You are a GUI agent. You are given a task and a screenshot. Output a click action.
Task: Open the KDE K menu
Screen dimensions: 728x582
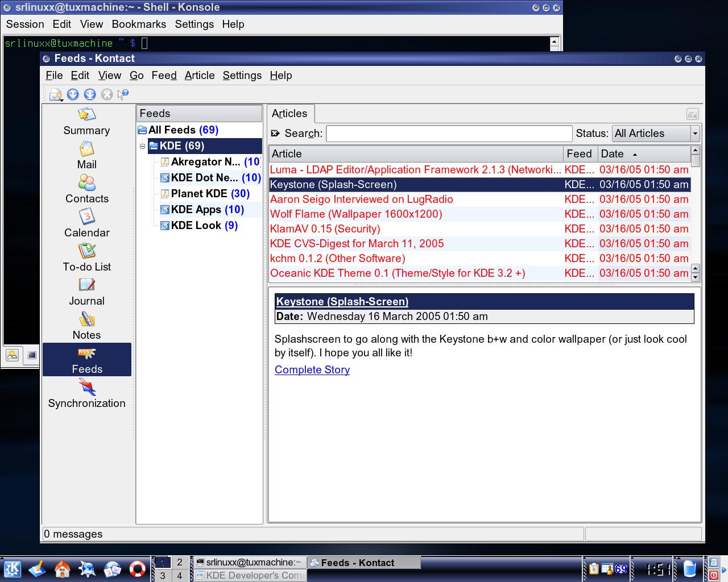pos(12,568)
